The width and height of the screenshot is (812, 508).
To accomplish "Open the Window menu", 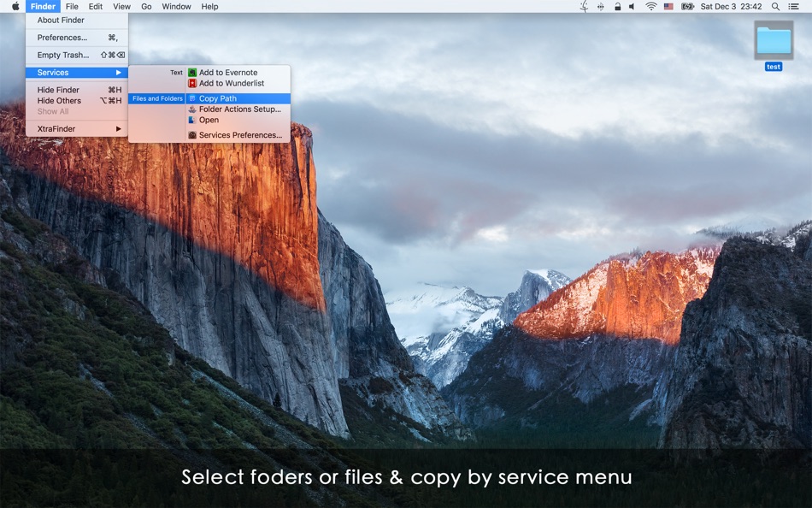I will (176, 6).
